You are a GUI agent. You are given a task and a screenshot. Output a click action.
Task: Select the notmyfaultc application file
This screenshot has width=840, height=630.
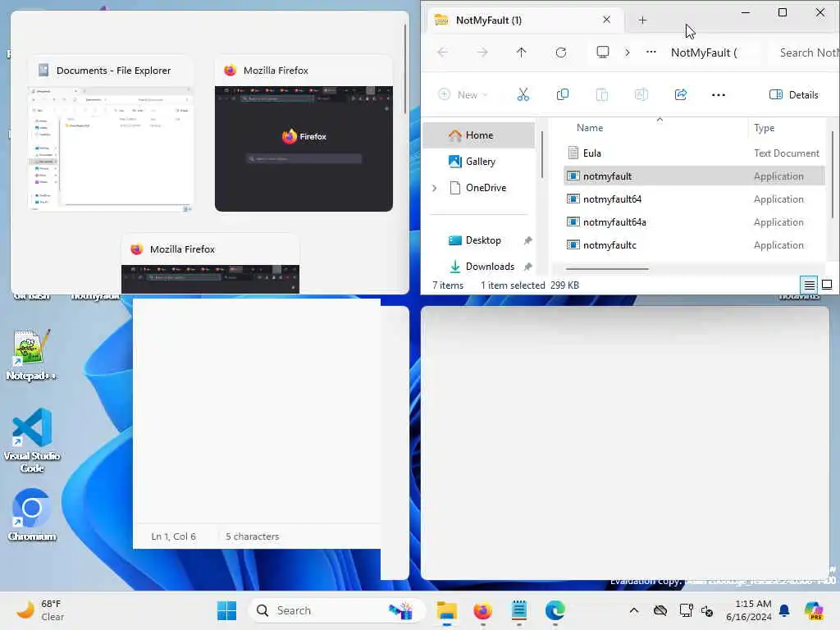click(694, 245)
